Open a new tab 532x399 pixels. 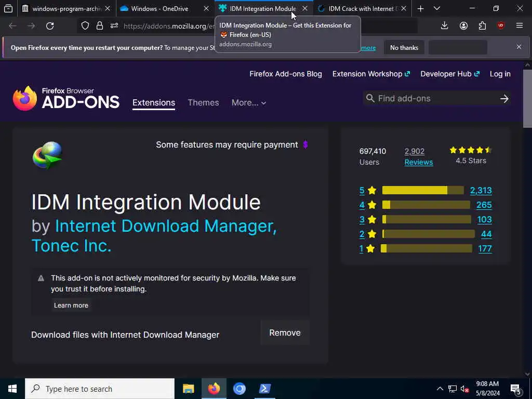point(421,8)
